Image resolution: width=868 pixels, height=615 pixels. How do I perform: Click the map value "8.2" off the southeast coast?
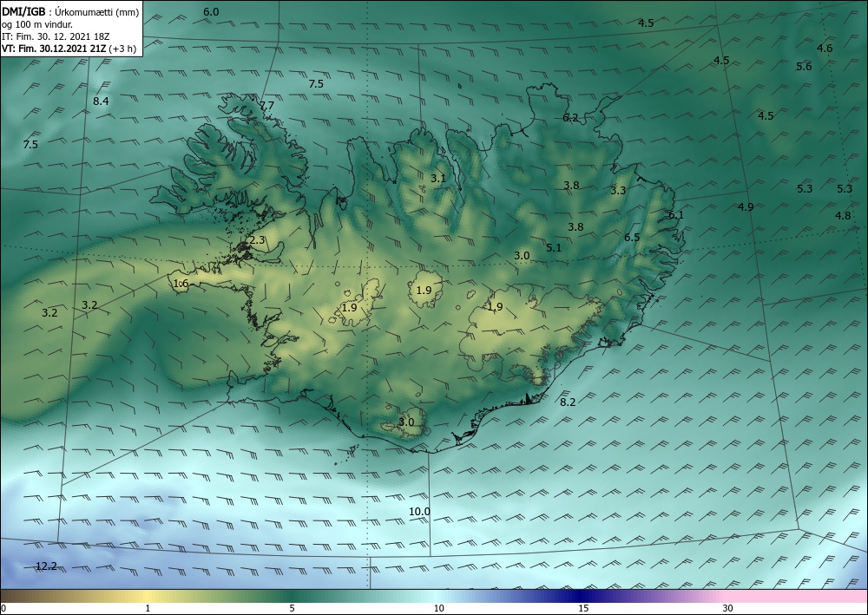(x=568, y=402)
